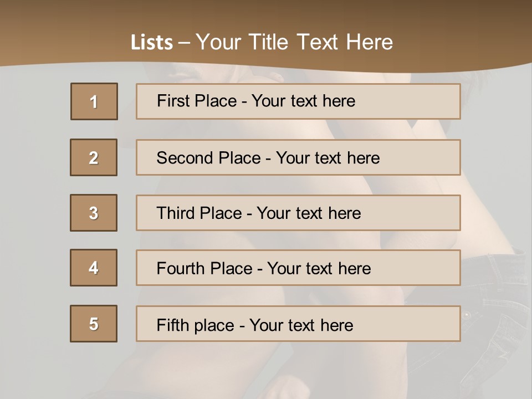Select the 'Fifth place - Your text here' bar
Image resolution: width=532 pixels, height=399 pixels.
point(298,324)
